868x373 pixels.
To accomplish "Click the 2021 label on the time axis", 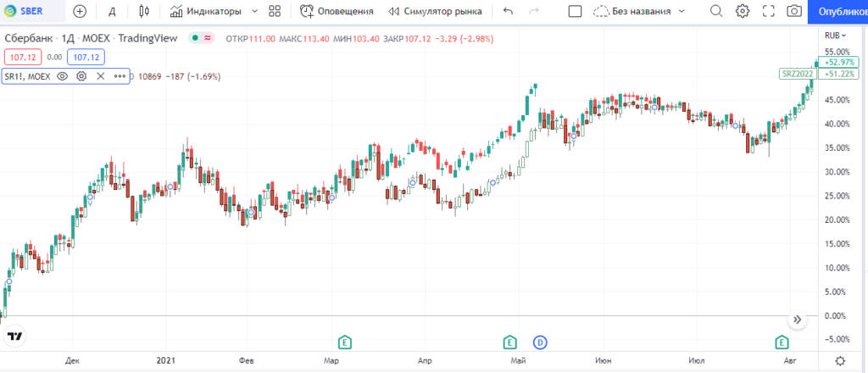I will [x=165, y=361].
